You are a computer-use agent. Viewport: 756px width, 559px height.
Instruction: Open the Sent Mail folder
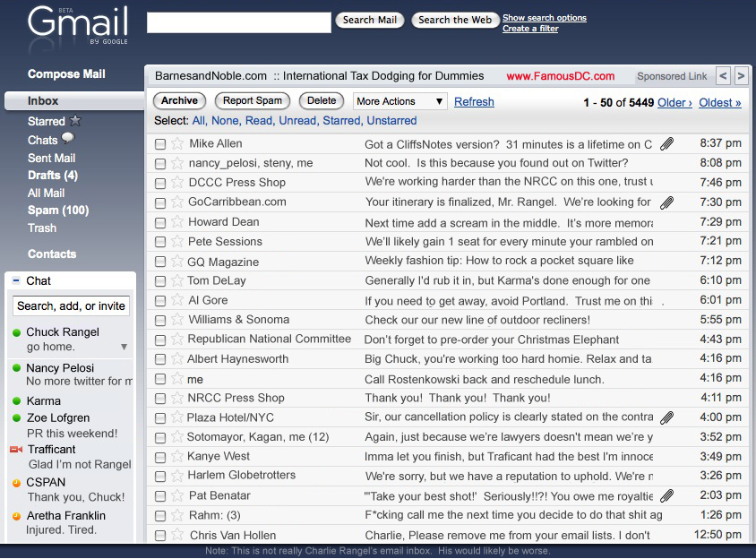point(51,158)
